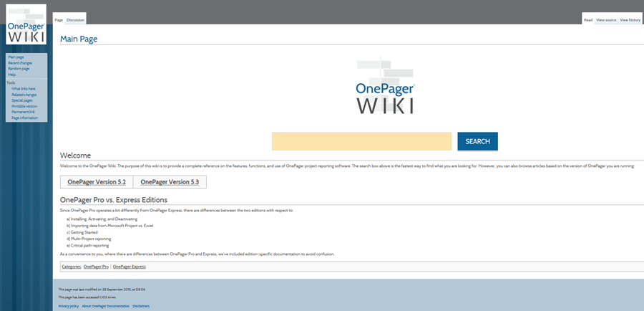
Task: Open Printable version link
Action: (24, 106)
